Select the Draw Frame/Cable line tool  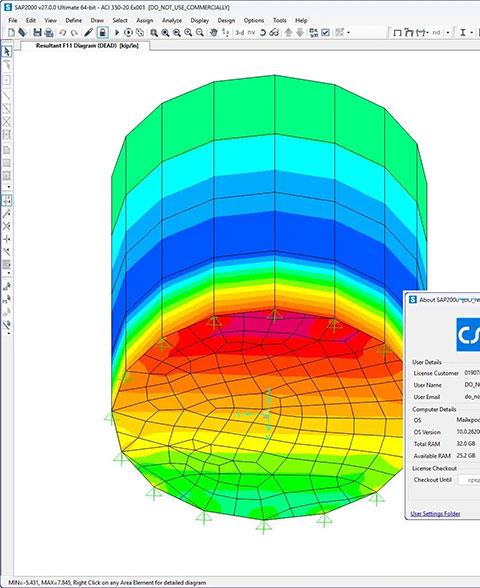[x=7, y=95]
